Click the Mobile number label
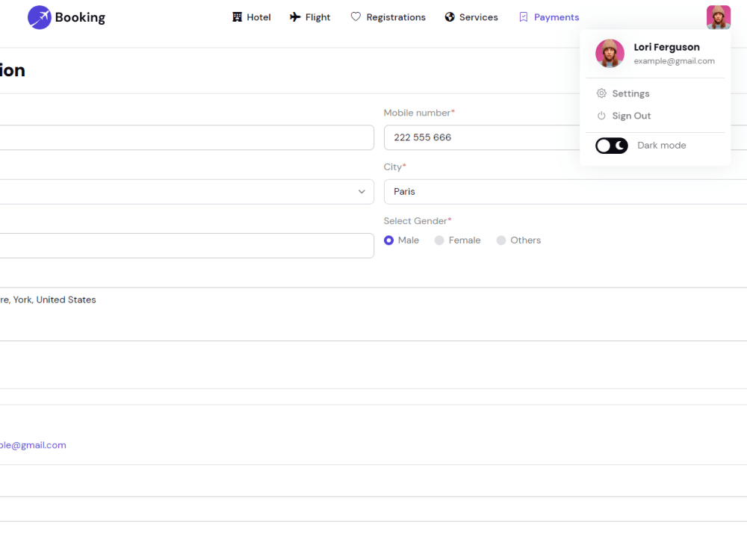The height and width of the screenshot is (560, 747). [x=419, y=113]
